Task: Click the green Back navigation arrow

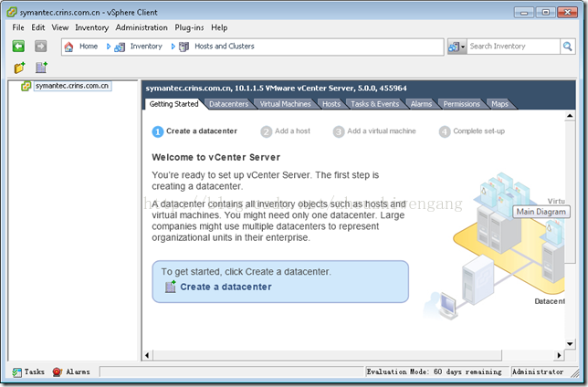Action: (18, 47)
